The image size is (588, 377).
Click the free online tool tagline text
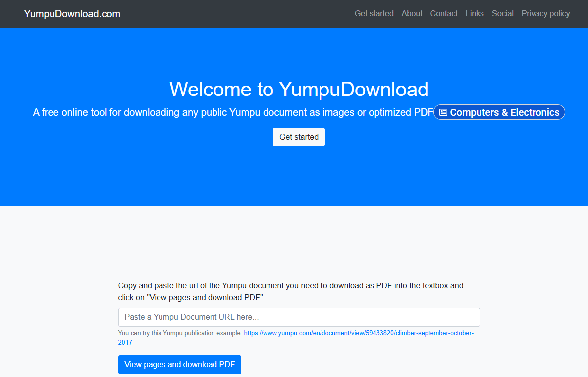pyautogui.click(x=233, y=112)
